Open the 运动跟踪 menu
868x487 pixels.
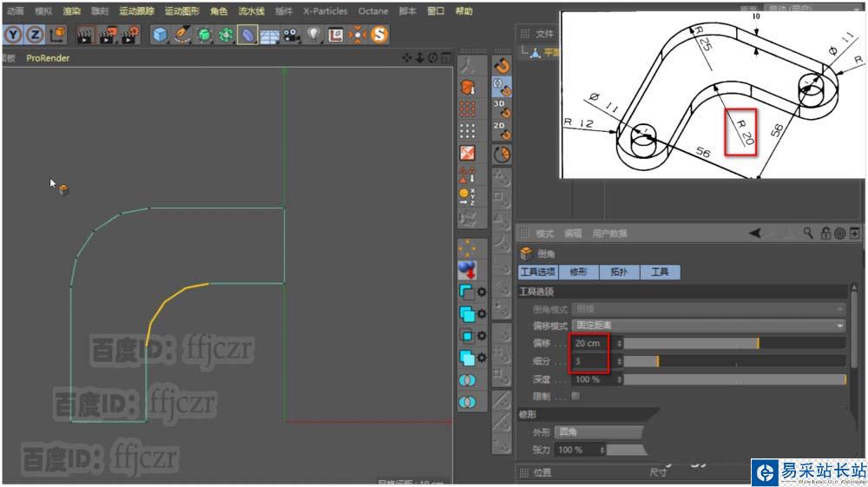pyautogui.click(x=136, y=11)
